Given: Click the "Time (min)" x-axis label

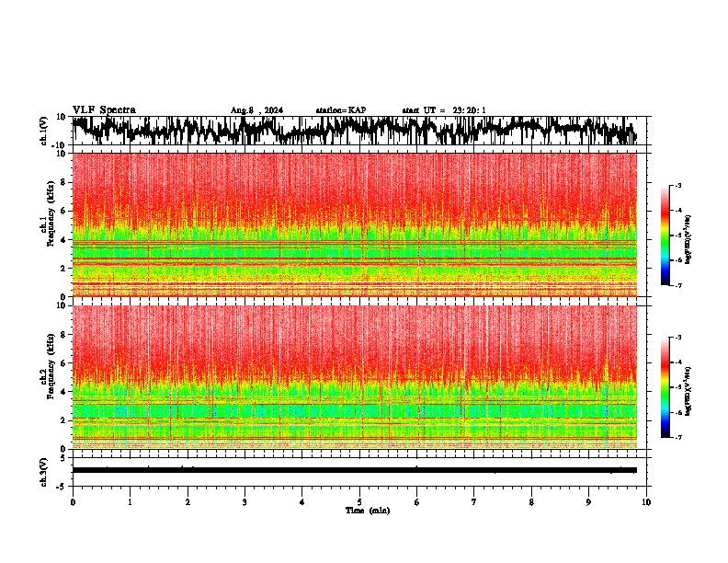Looking at the screenshot, I should (x=368, y=511).
